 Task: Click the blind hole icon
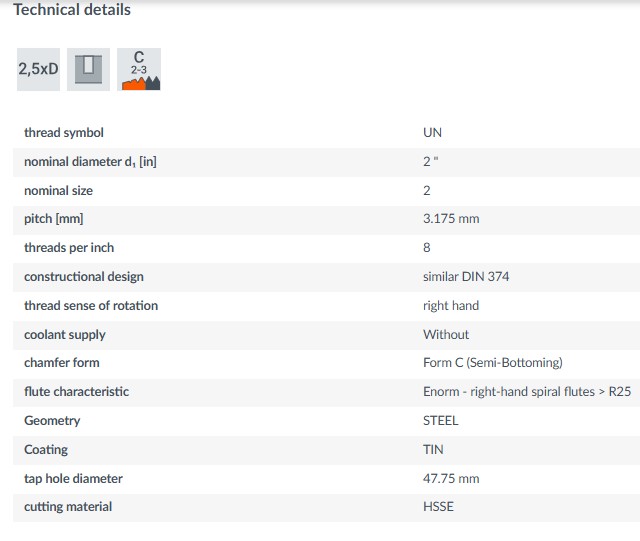click(x=88, y=69)
